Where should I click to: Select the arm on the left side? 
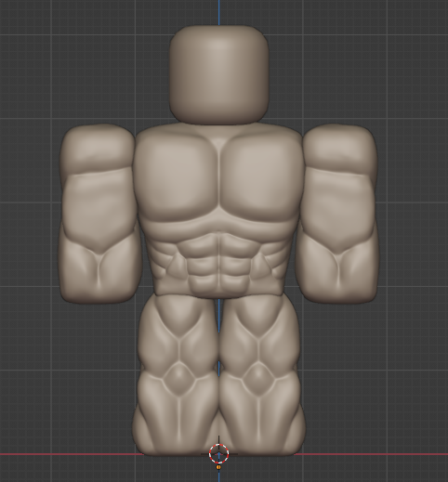[99, 214]
